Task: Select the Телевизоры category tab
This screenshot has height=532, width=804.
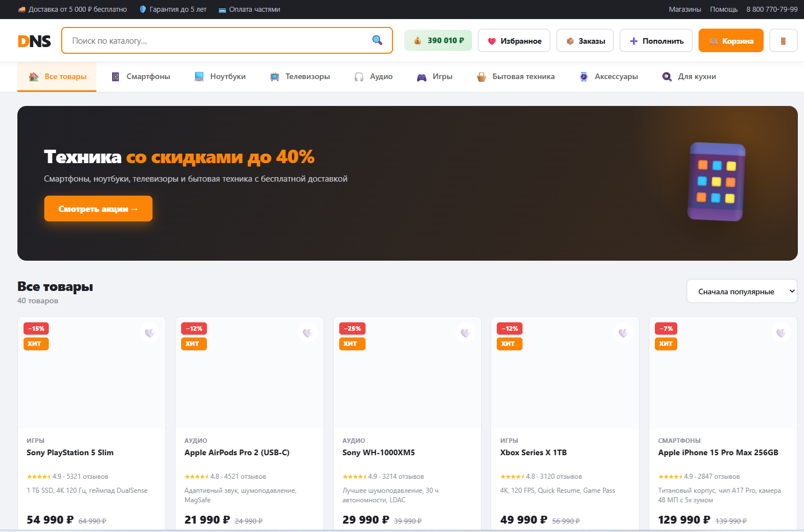Action: (299, 77)
